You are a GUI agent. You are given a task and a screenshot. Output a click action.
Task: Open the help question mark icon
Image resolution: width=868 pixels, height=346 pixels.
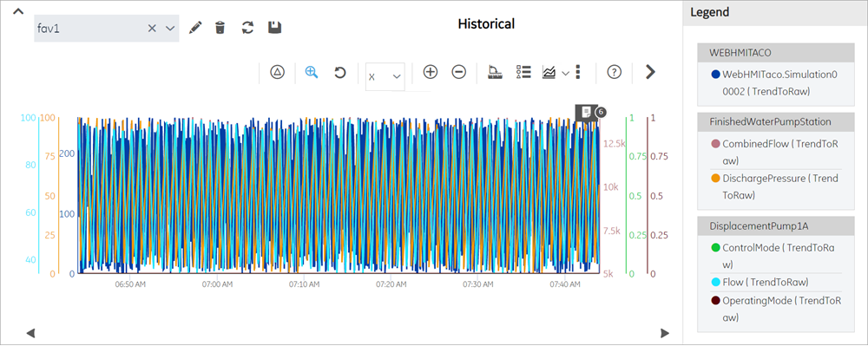pyautogui.click(x=614, y=72)
